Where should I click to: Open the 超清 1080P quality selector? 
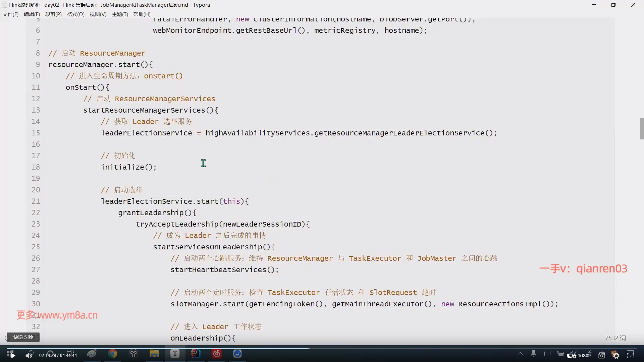coord(579,355)
